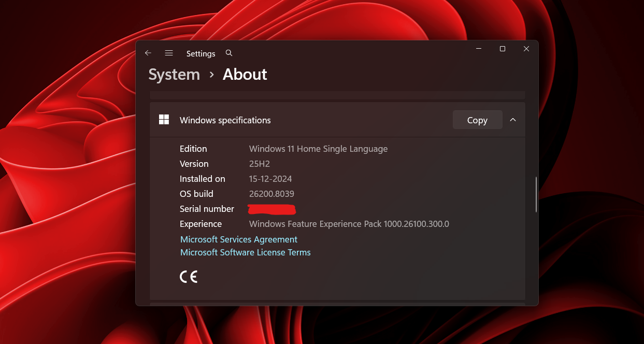Image resolution: width=644 pixels, height=344 pixels.
Task: Collapse the Windows specifications section
Action: pyautogui.click(x=513, y=120)
